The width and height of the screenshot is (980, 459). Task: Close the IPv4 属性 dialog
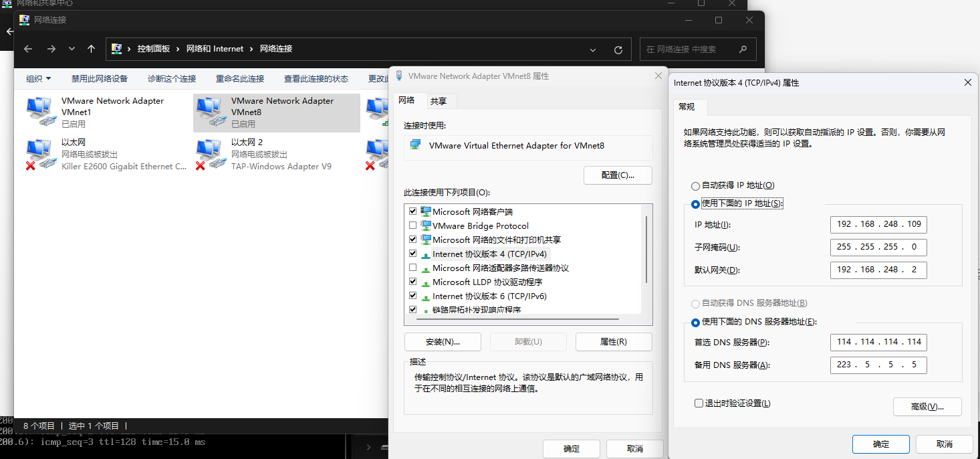[967, 82]
